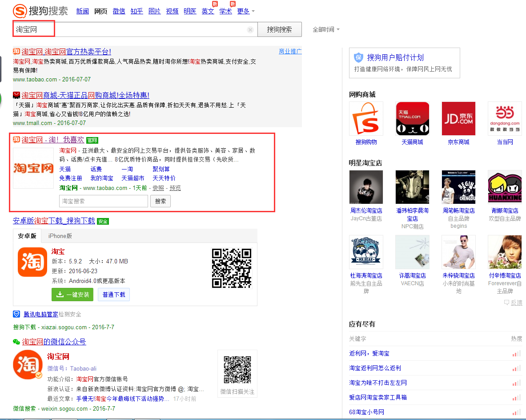This screenshot has width=526, height=420.
Task: Click the Android download QR code
Action: 232,268
